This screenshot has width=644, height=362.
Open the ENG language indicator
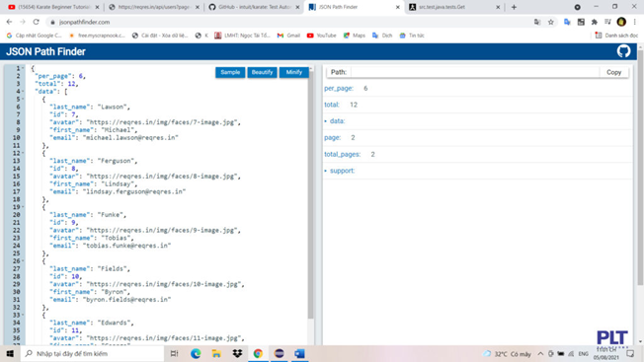(x=583, y=354)
